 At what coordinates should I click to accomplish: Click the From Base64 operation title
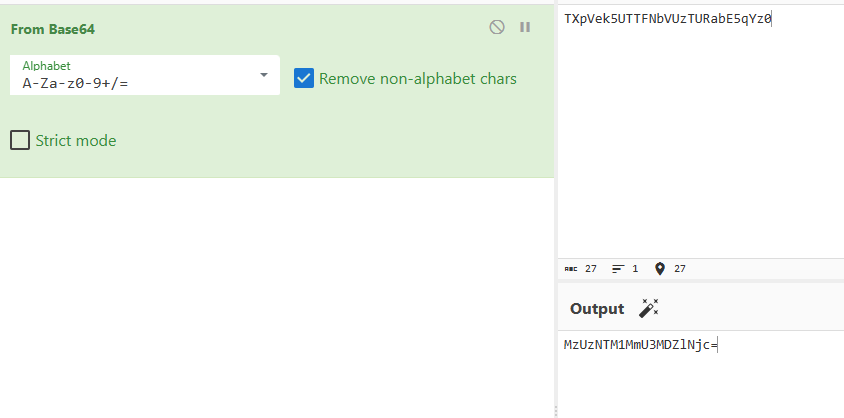pos(53,29)
